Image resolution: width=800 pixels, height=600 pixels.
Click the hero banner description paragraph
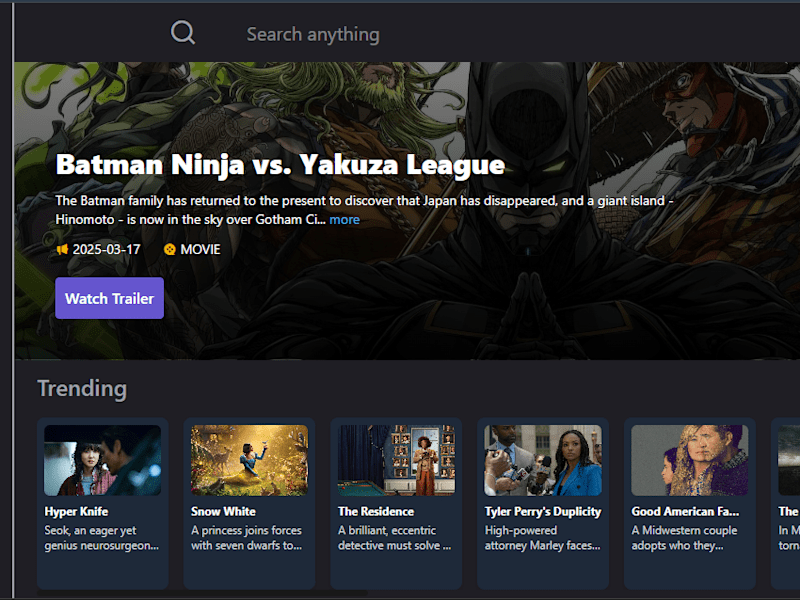[x=364, y=210]
